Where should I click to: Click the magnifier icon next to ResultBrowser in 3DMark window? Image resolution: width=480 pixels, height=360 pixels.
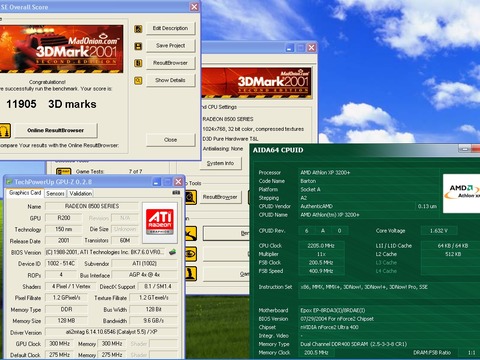tap(191, 197)
